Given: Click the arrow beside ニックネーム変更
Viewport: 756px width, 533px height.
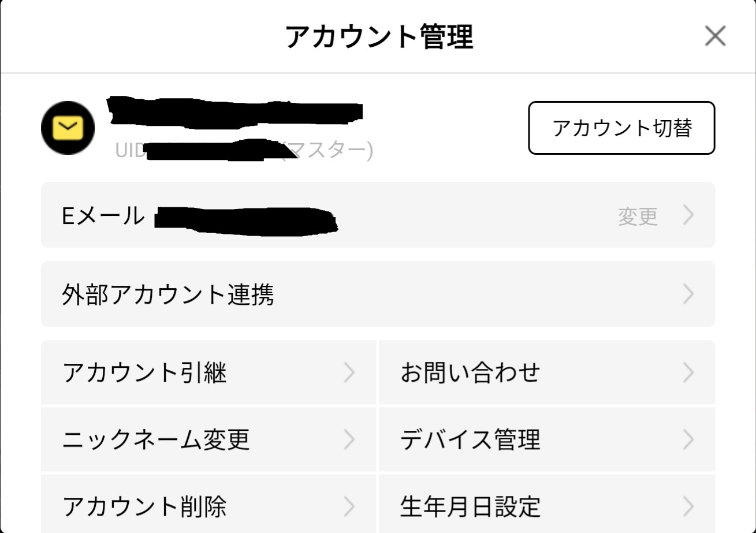Looking at the screenshot, I should pyautogui.click(x=349, y=440).
